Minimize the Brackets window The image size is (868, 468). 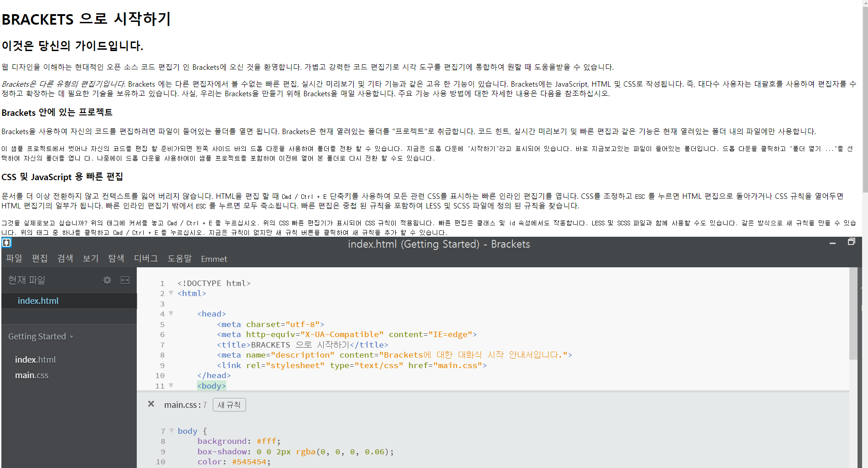tap(832, 243)
